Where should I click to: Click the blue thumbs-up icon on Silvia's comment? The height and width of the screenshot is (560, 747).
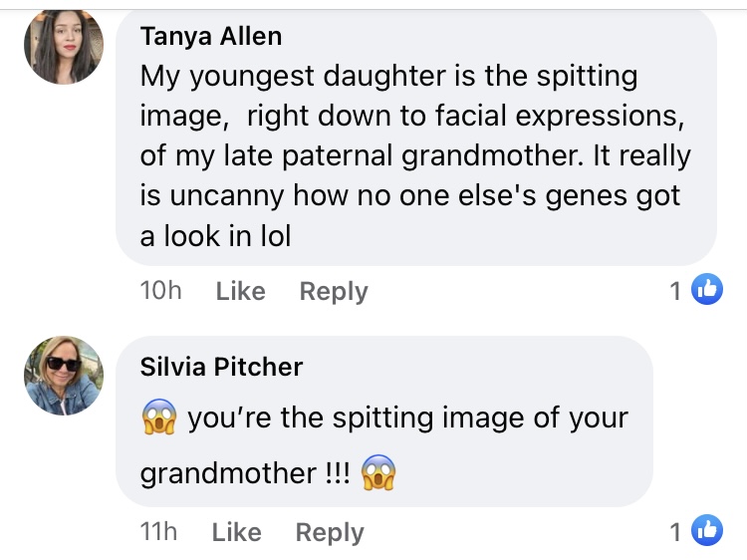[x=706, y=532]
